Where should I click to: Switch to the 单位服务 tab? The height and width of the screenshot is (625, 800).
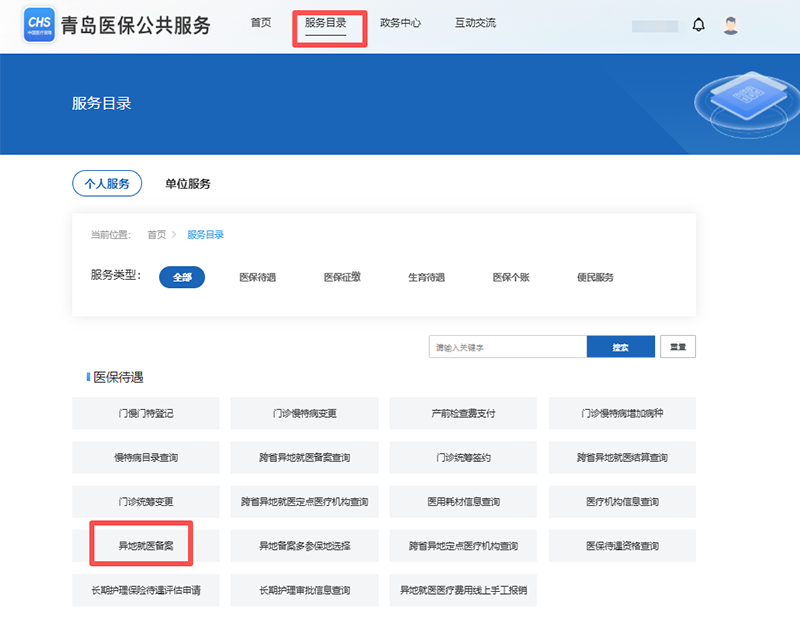[188, 184]
